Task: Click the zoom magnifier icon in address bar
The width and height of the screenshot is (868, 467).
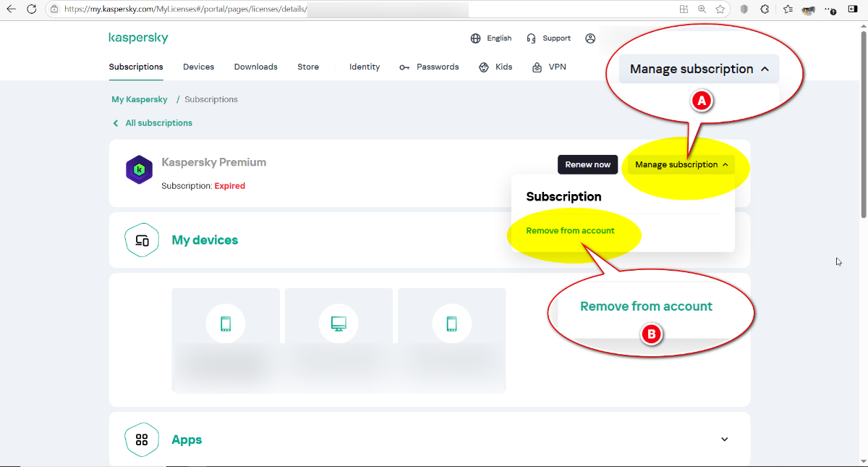Action: (702, 9)
